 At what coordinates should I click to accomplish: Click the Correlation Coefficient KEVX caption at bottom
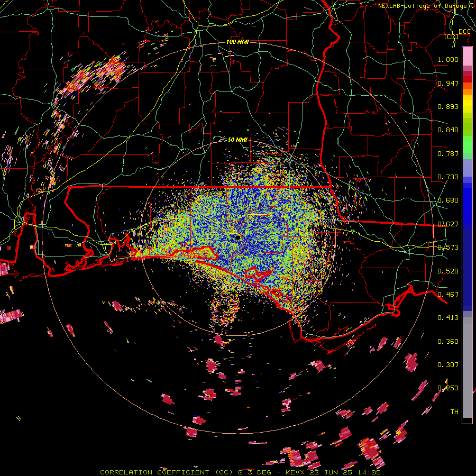click(240, 472)
